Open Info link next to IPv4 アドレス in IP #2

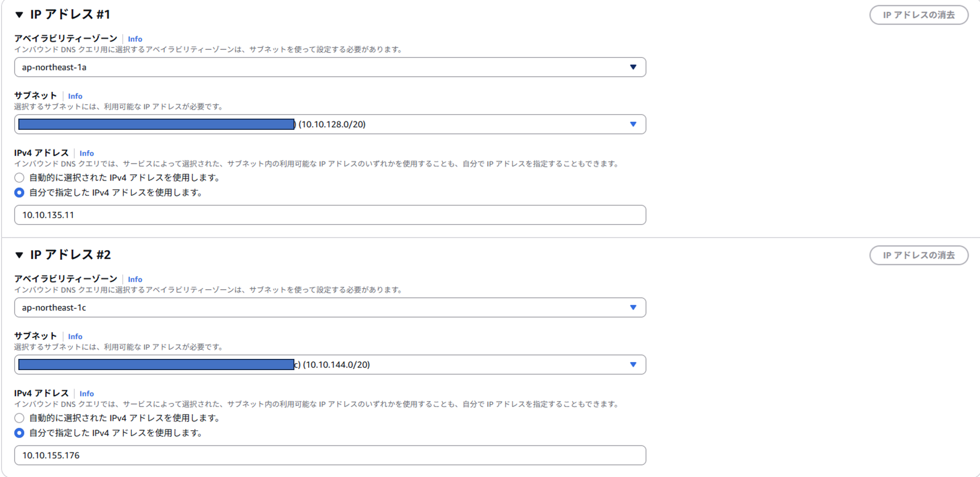click(x=87, y=393)
